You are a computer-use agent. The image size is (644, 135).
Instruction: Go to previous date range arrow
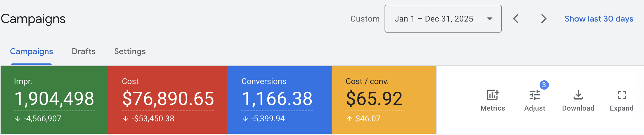click(x=516, y=19)
